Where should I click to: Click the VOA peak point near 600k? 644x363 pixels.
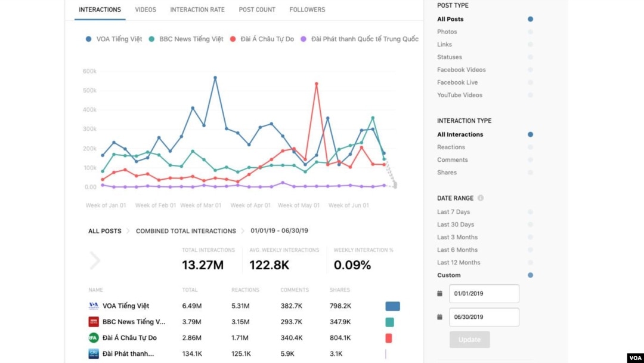215,78
